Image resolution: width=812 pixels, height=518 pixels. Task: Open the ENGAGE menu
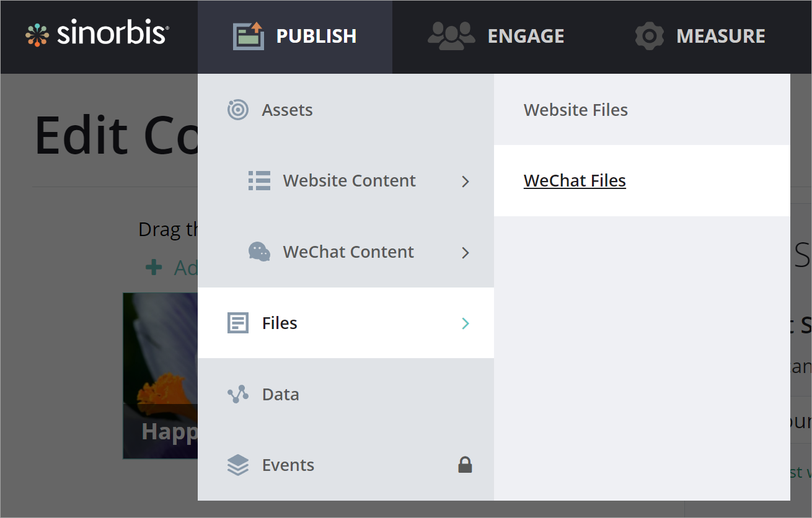click(x=526, y=36)
